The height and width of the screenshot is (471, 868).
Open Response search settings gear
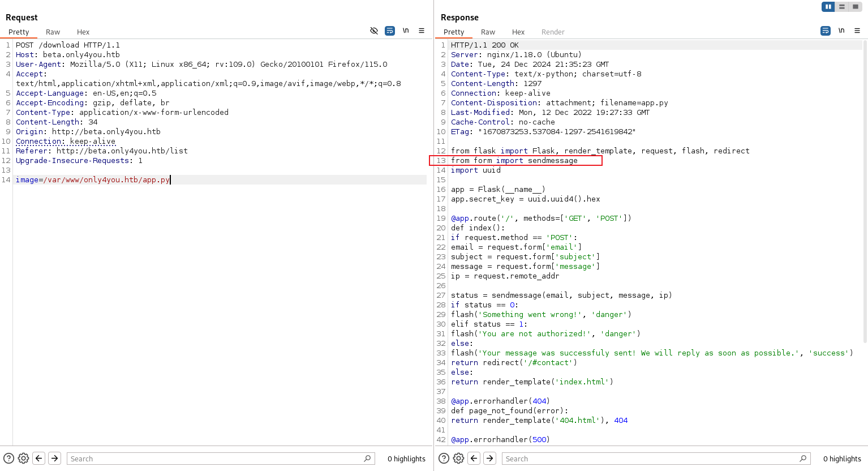(459, 459)
